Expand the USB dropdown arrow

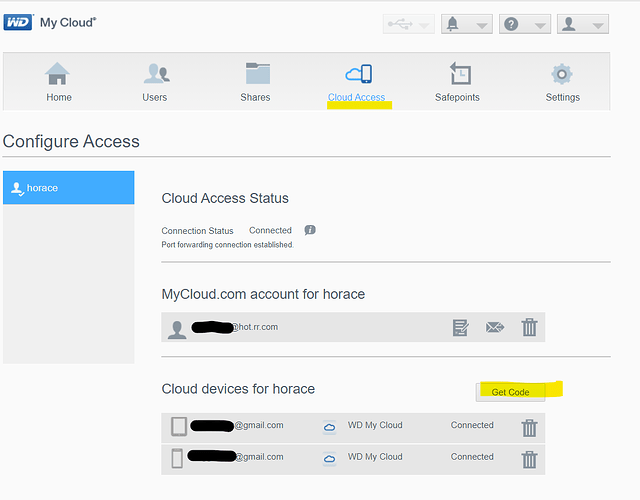[x=424, y=26]
